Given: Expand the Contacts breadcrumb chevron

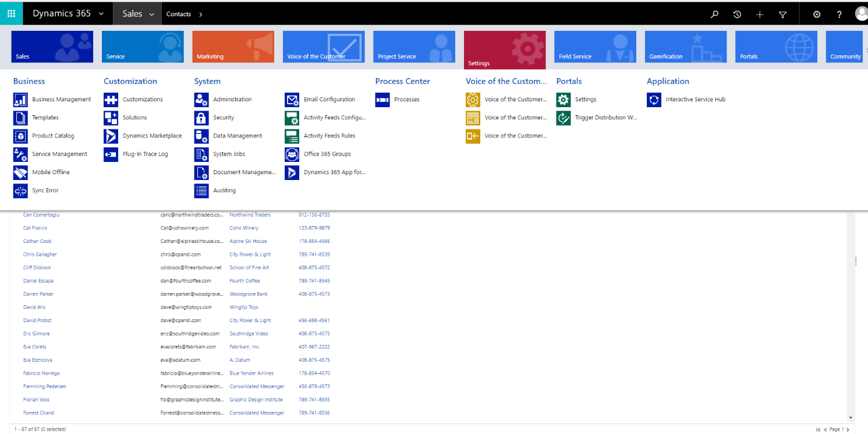Looking at the screenshot, I should click(x=201, y=14).
